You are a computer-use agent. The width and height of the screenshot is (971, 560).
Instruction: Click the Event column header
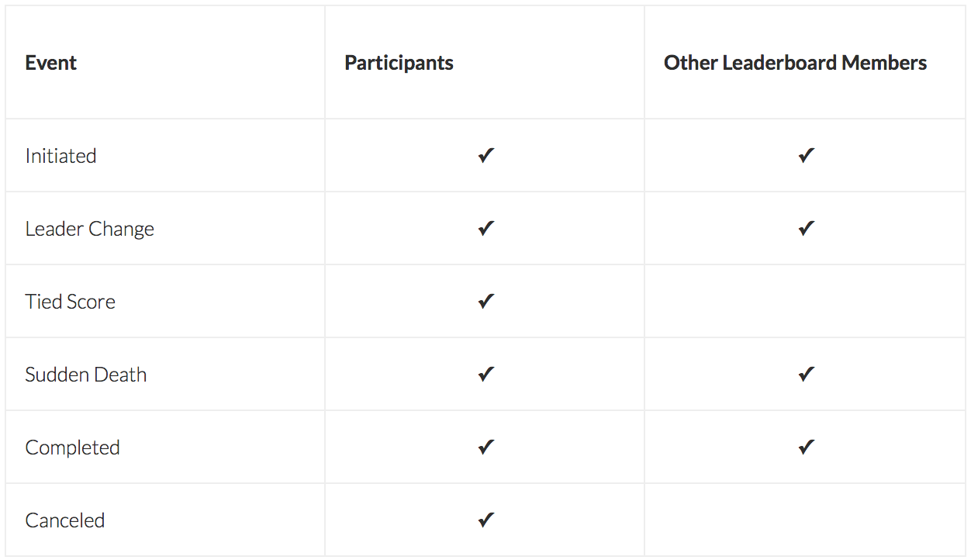51,63
